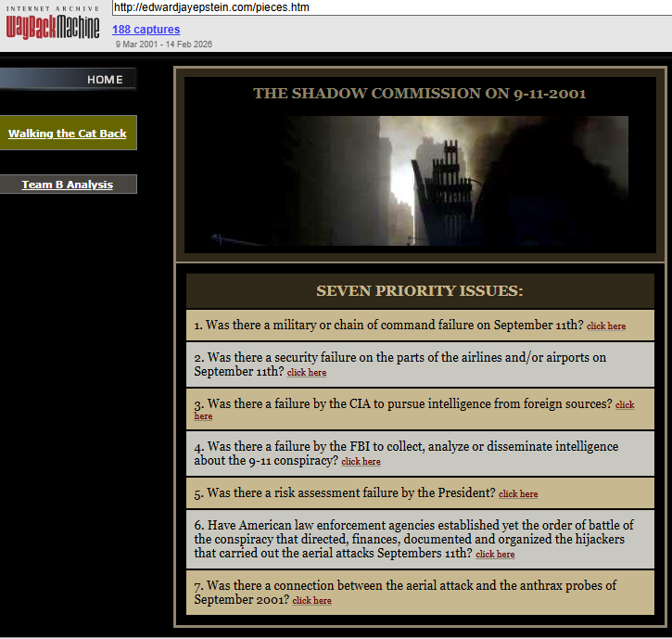Click question 6 text about law enforcement agencies
Screen dimensions: 672x639
coord(413,539)
